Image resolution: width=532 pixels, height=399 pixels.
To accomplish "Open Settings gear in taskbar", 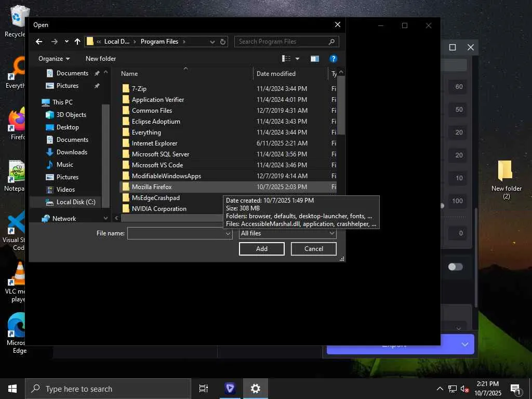I will click(x=255, y=389).
